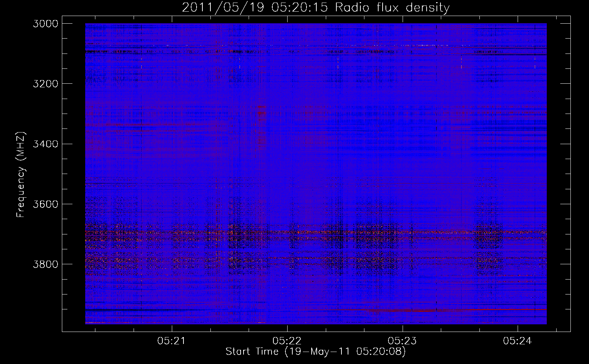This screenshot has height=364, width=589.
Task: Click the 05:21 time axis label
Action: (x=172, y=341)
